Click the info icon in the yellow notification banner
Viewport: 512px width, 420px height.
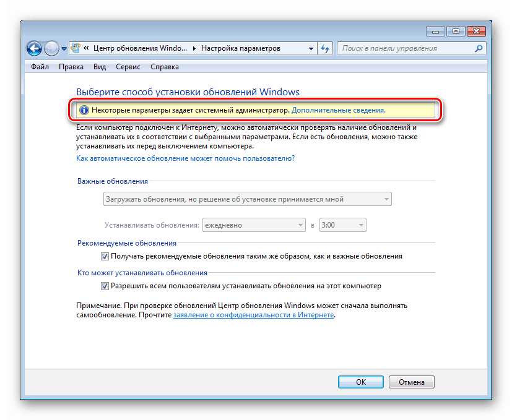[85, 110]
